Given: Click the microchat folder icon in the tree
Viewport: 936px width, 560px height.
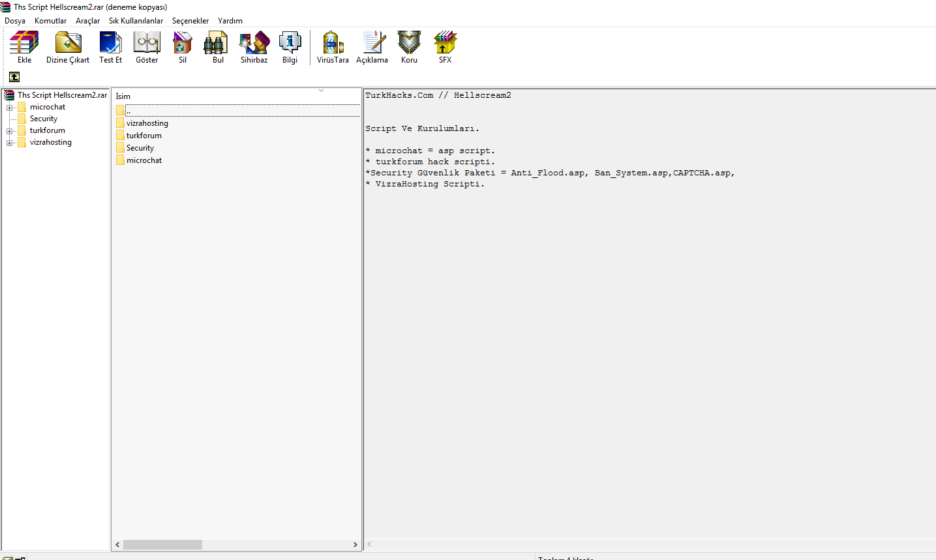Looking at the screenshot, I should pos(22,107).
